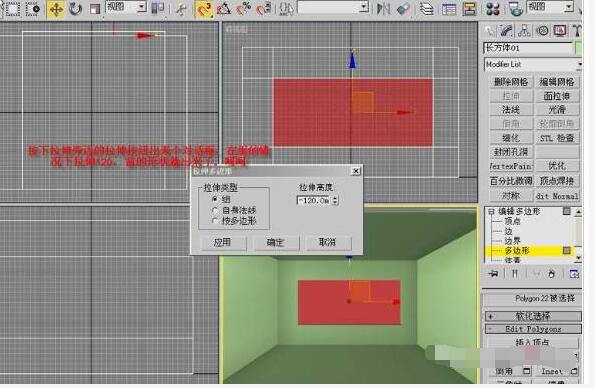Viewport: 595px width, 388px height.
Task: Switch to the Utilities hammer tab
Action: tap(577, 30)
